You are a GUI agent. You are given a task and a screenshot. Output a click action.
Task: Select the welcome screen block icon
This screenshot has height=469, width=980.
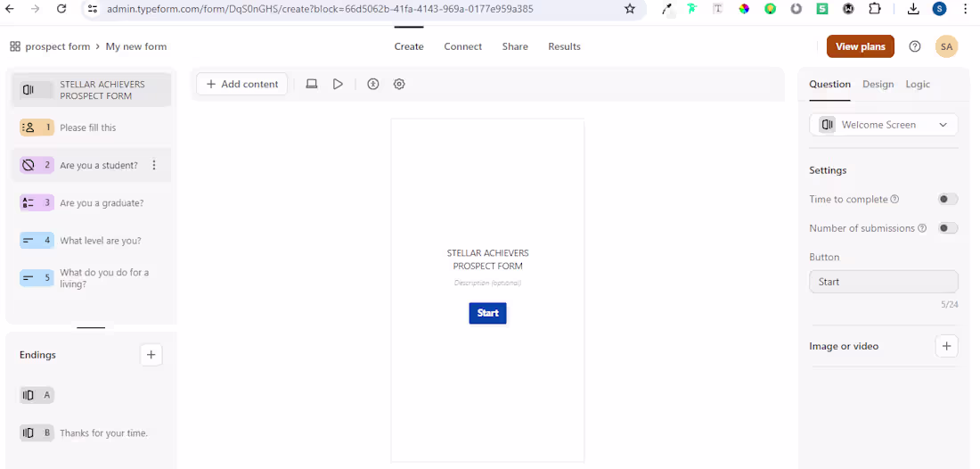point(29,90)
